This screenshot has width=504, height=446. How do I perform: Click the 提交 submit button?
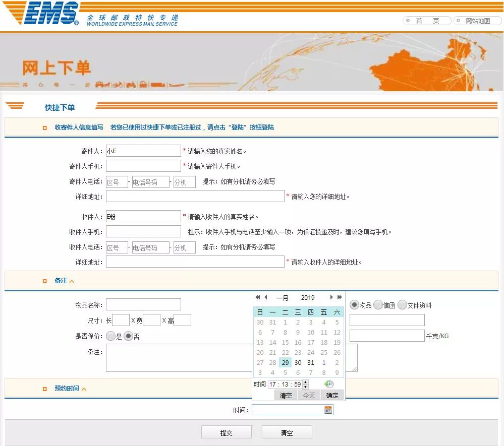point(227,432)
